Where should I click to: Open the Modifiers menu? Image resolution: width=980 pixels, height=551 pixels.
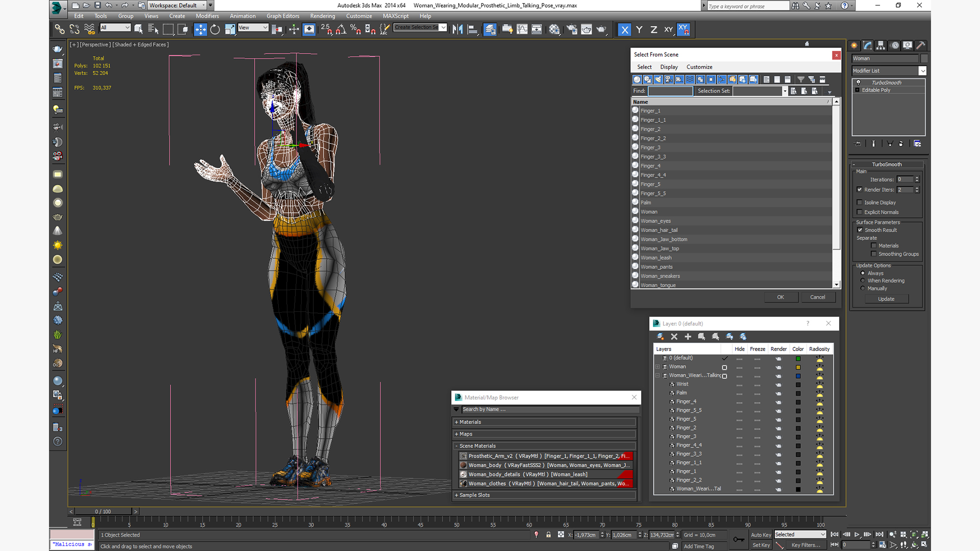point(207,16)
